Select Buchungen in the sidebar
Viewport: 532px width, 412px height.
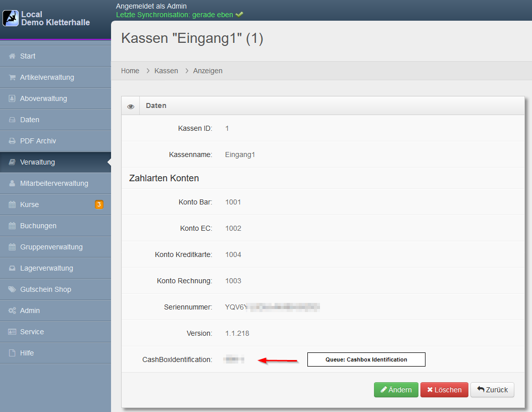(38, 226)
